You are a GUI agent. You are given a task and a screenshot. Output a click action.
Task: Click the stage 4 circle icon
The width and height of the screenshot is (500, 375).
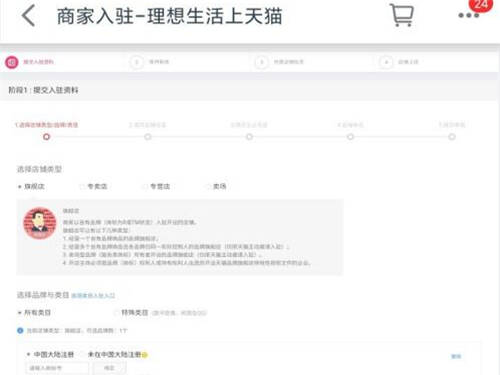(x=386, y=62)
